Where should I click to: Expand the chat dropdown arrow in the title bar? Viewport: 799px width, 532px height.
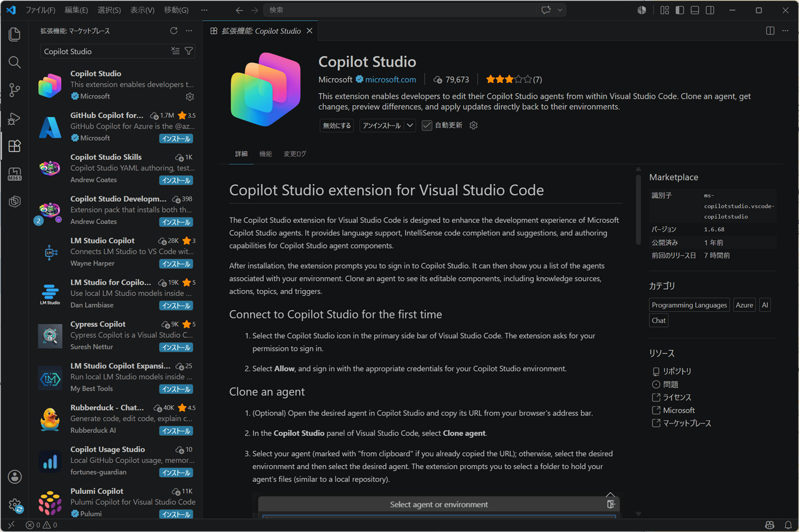pyautogui.click(x=560, y=10)
